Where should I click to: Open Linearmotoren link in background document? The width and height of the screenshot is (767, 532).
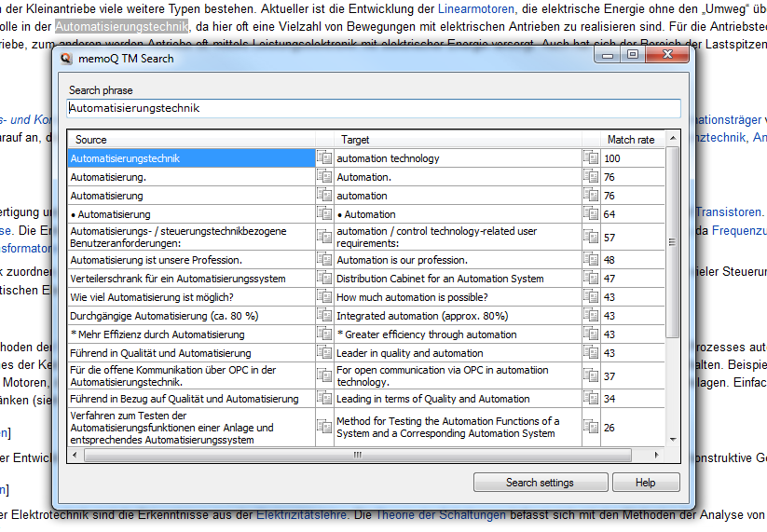476,8
